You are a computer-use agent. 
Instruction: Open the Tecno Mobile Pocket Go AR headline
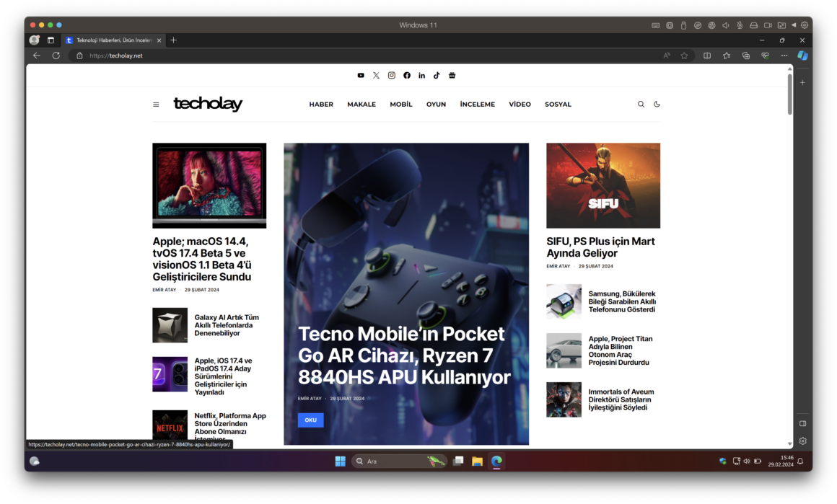(404, 355)
